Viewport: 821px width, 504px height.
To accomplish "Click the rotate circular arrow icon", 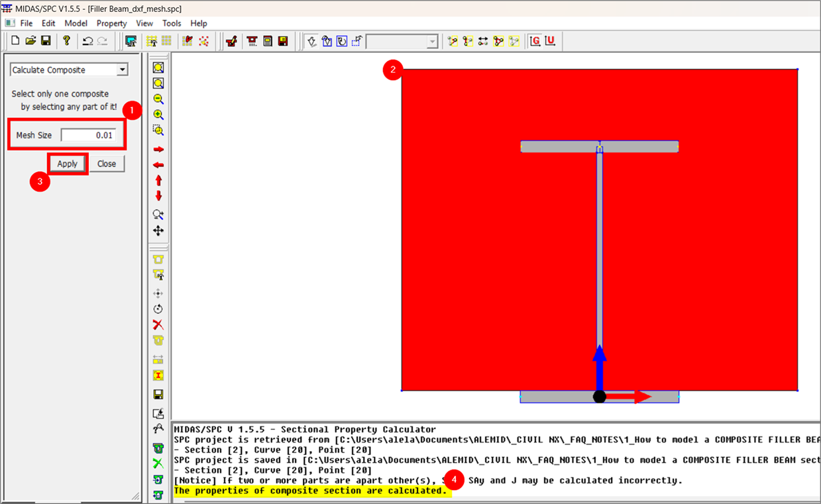I will [158, 309].
